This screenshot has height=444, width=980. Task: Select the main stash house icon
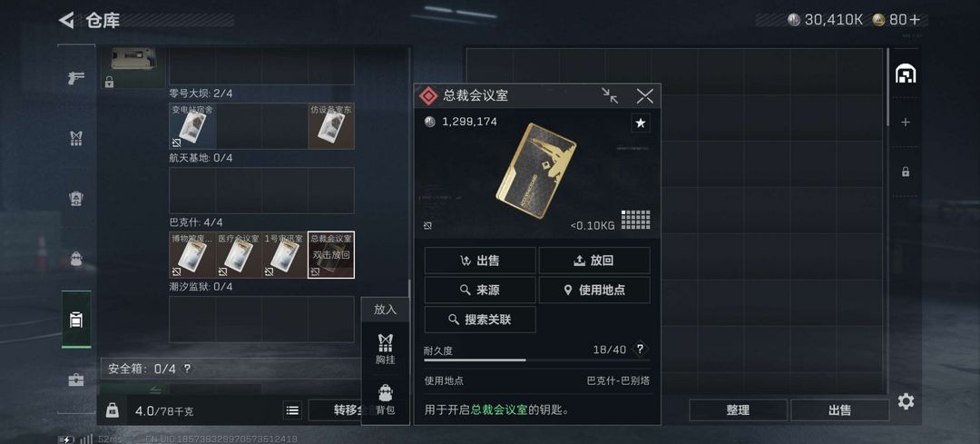pos(905,74)
